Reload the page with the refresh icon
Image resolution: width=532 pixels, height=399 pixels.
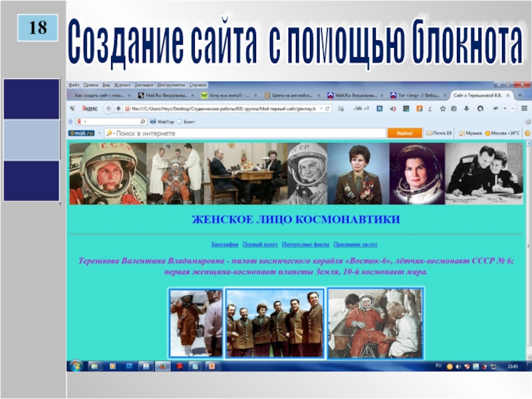pyautogui.click(x=327, y=108)
